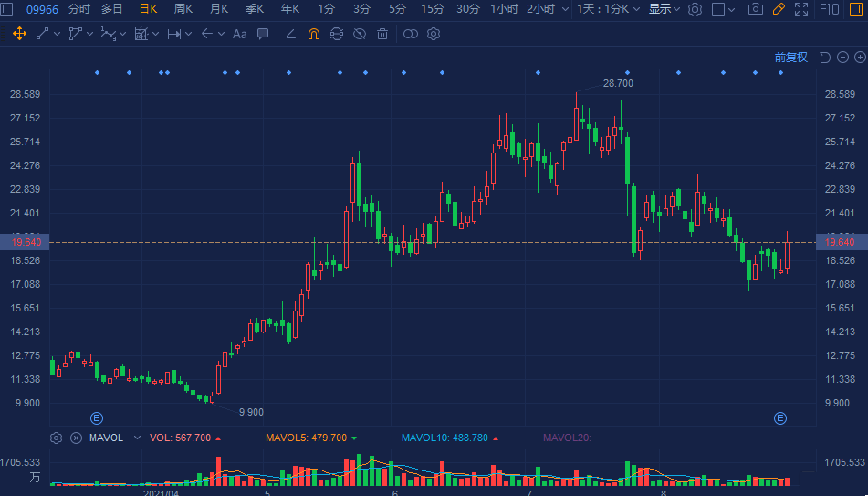Switch to the 分时 intraday tab
868x496 pixels.
click(79, 9)
